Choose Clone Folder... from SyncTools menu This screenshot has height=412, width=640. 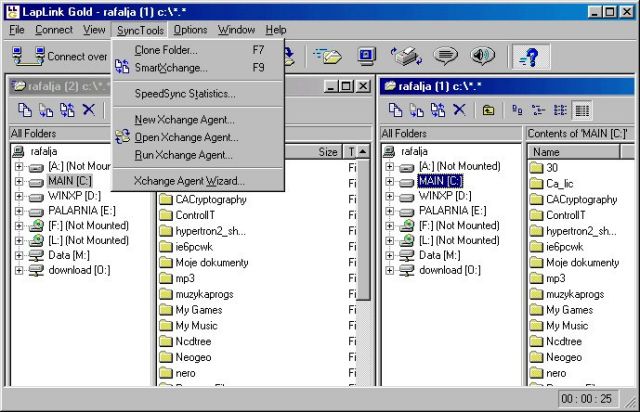pyautogui.click(x=198, y=50)
